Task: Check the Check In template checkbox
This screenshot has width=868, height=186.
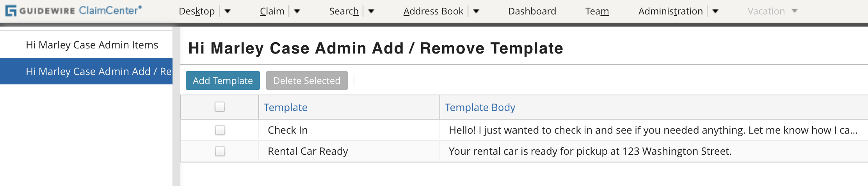Action: click(x=220, y=130)
